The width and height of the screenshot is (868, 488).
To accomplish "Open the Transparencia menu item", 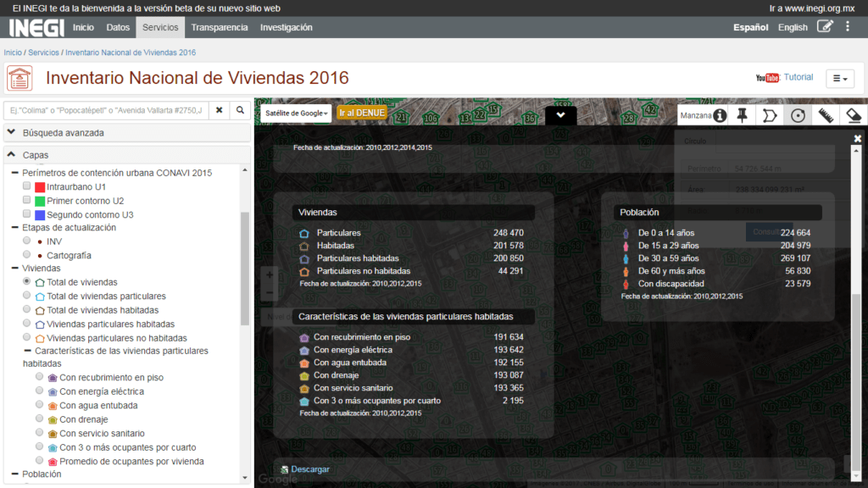I will (x=220, y=27).
